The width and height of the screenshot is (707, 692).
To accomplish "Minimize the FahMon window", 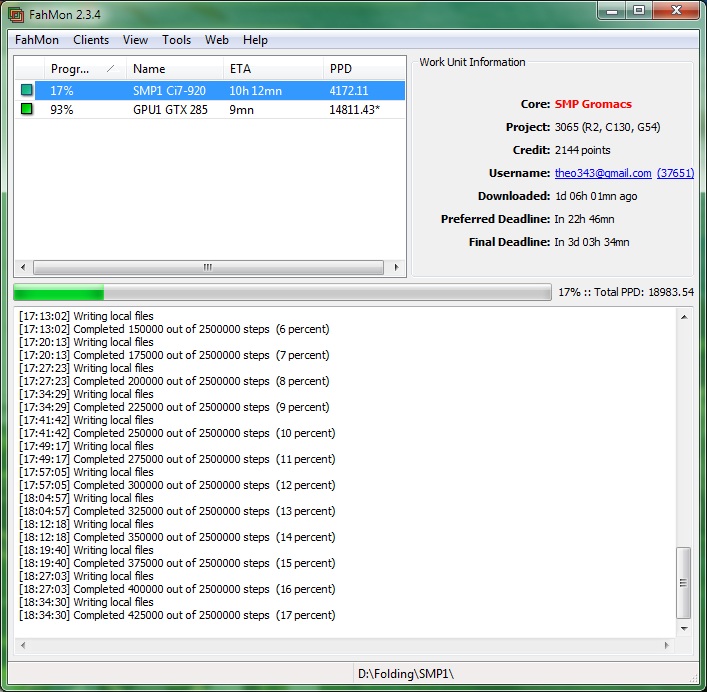I will click(612, 11).
